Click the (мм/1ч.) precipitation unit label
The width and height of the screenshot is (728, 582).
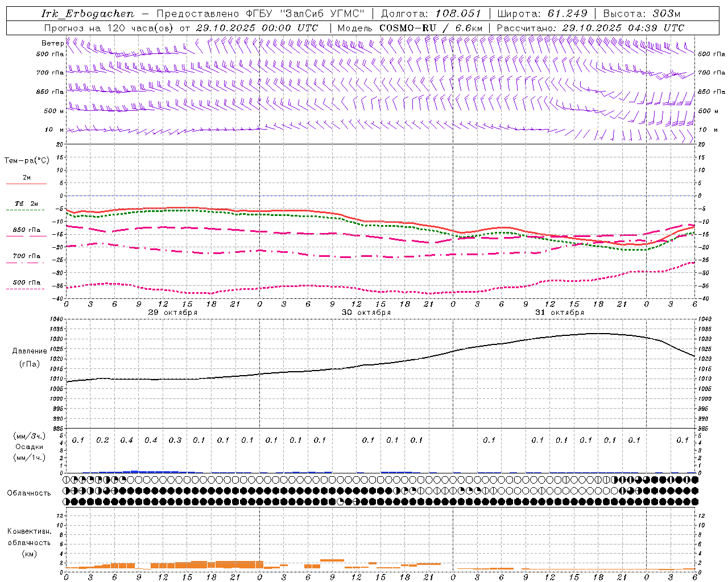point(30,458)
